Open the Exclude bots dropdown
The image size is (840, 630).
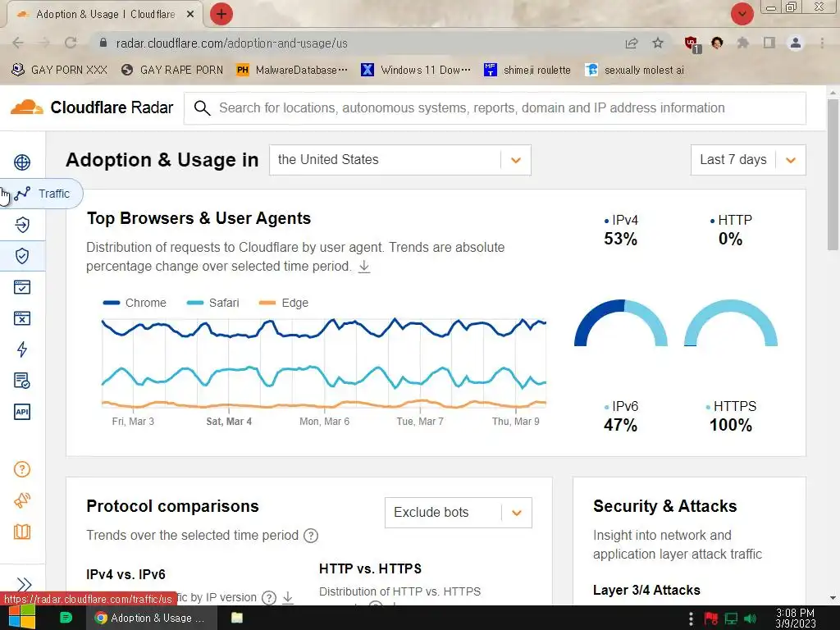coord(458,513)
